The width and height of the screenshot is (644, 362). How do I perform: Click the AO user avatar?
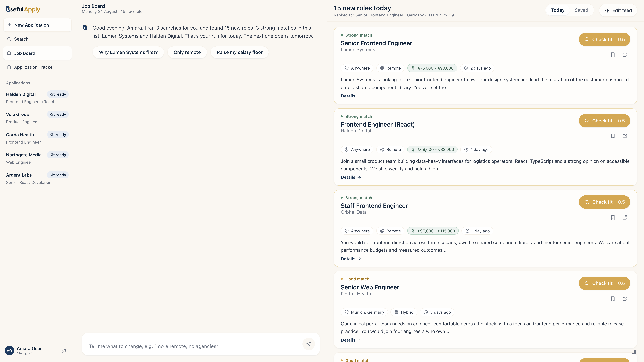point(9,351)
